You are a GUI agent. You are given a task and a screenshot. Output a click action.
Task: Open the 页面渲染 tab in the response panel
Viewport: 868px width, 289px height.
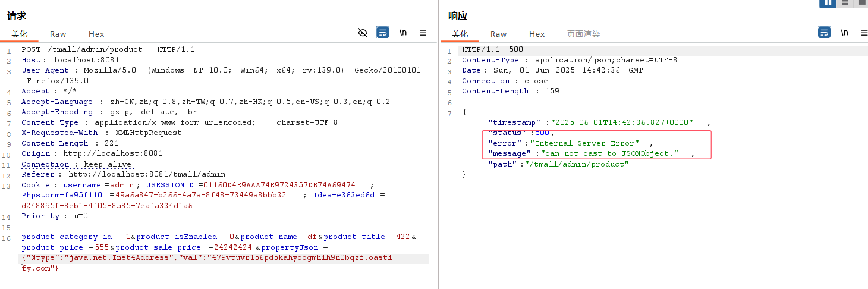coord(583,34)
